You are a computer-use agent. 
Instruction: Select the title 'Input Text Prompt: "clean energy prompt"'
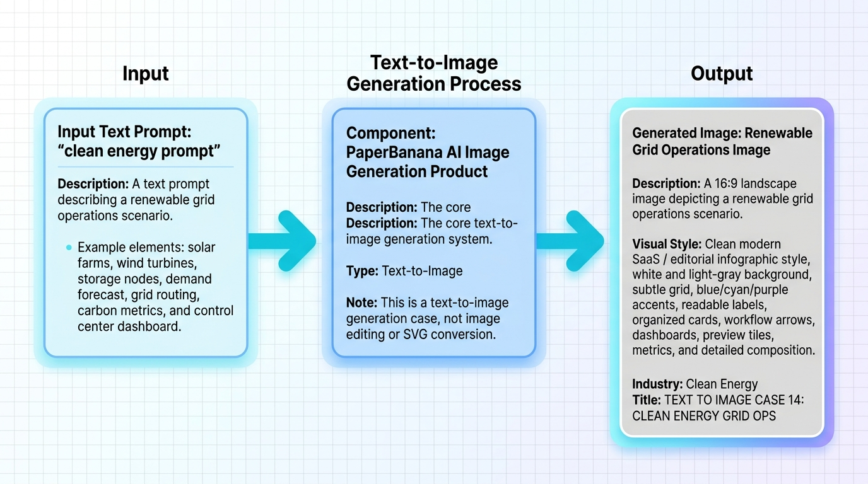(139, 142)
